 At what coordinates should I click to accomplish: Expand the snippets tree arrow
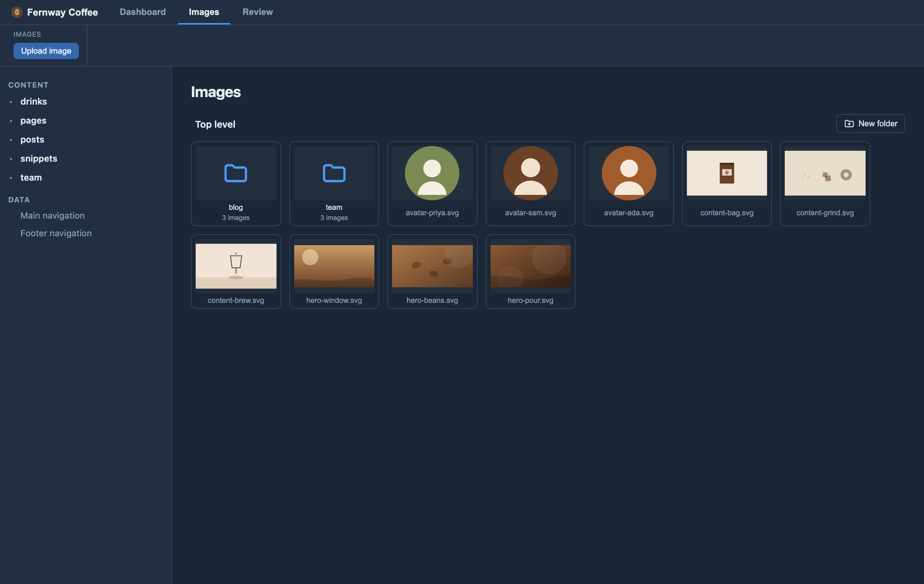11,159
